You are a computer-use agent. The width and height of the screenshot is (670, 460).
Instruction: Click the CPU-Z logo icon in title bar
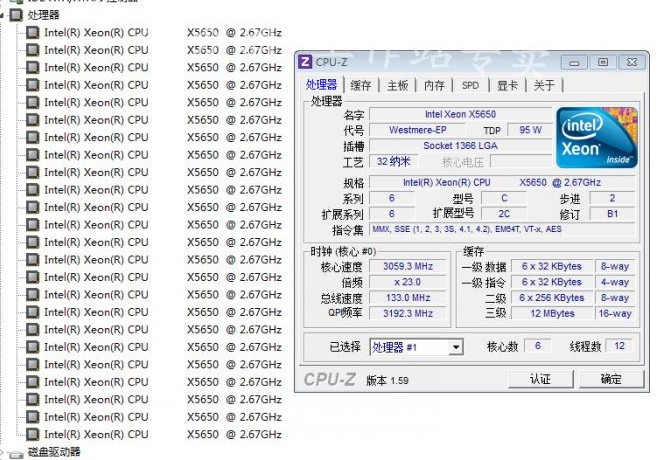[x=305, y=62]
